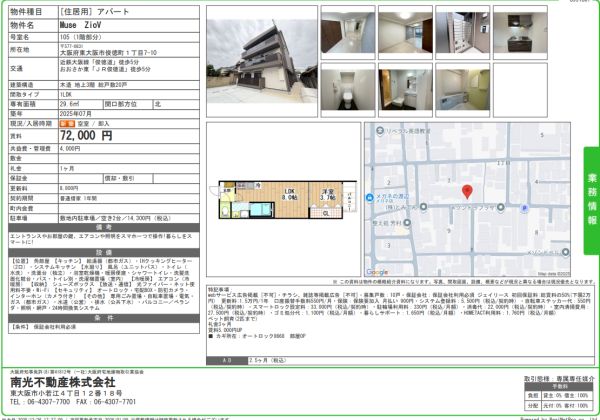Open the large building exterior photo
The image size is (600, 420).
pyautogui.click(x=262, y=61)
